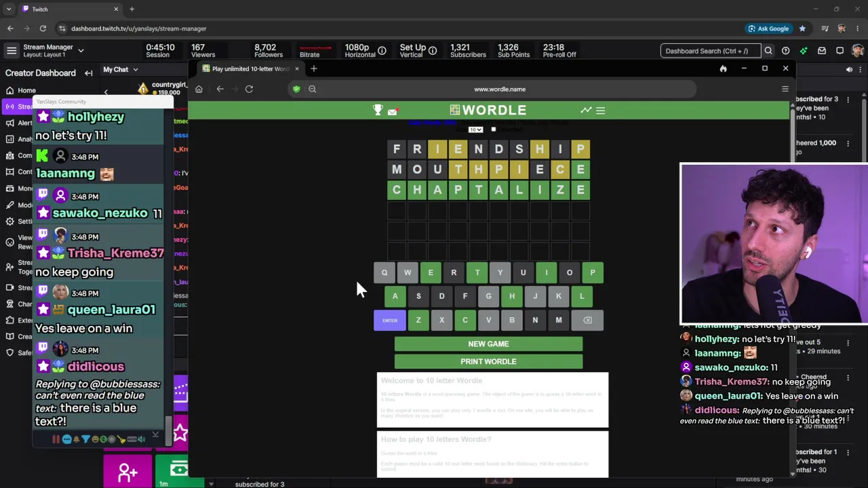Click the backspace key on Wordle keyboard
Image resolution: width=868 pixels, height=488 pixels.
pyautogui.click(x=587, y=320)
